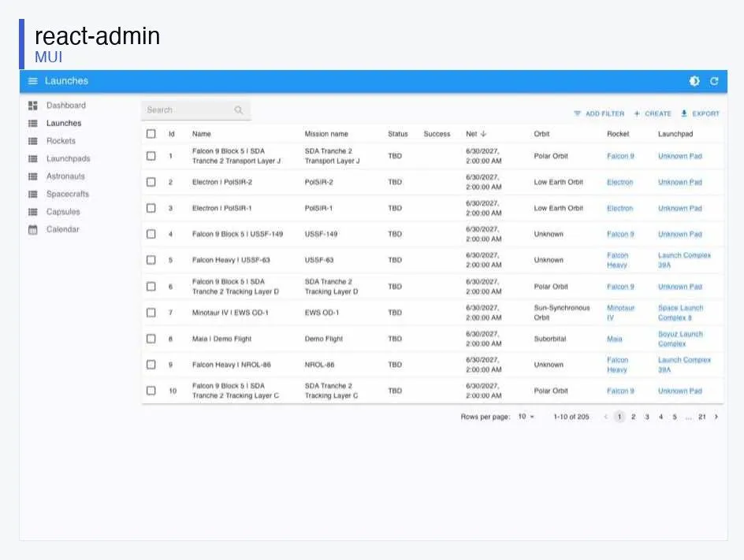
Task: Sort by the Orbit column header
Action: (541, 134)
